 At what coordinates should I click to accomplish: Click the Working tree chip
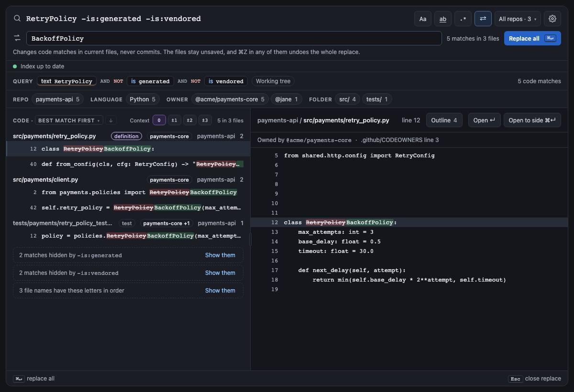(x=273, y=81)
